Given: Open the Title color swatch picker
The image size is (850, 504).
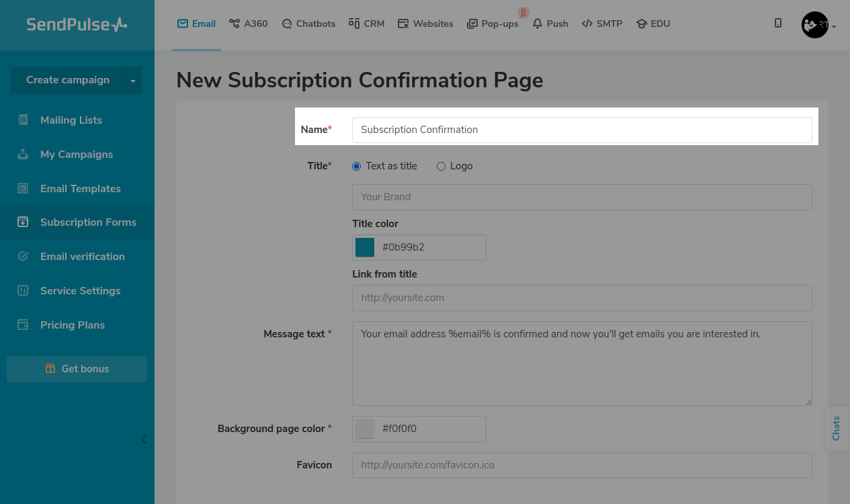Looking at the screenshot, I should (365, 247).
